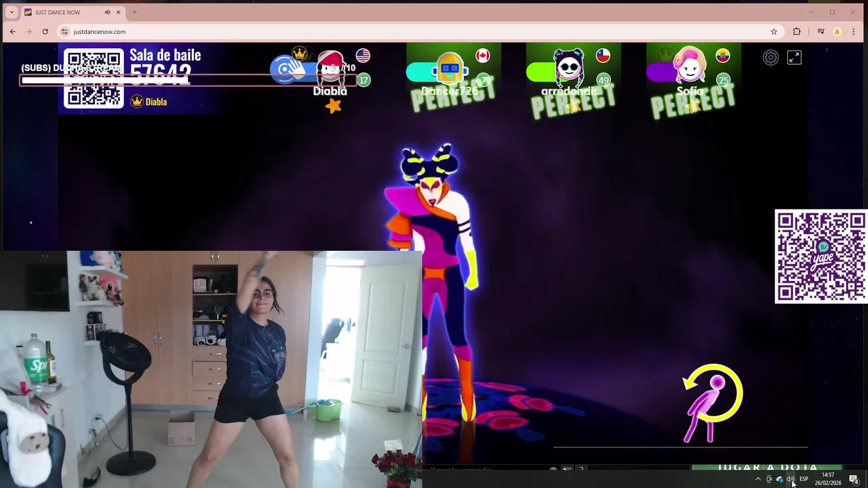Open the media control icon in toolbar
Viewport: 868px width, 488px height.
(821, 31)
